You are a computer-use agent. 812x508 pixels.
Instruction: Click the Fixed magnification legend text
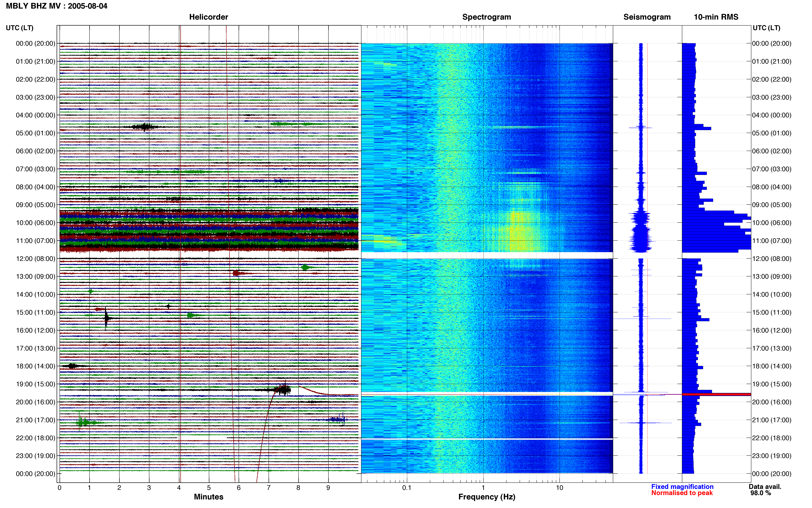pyautogui.click(x=682, y=486)
